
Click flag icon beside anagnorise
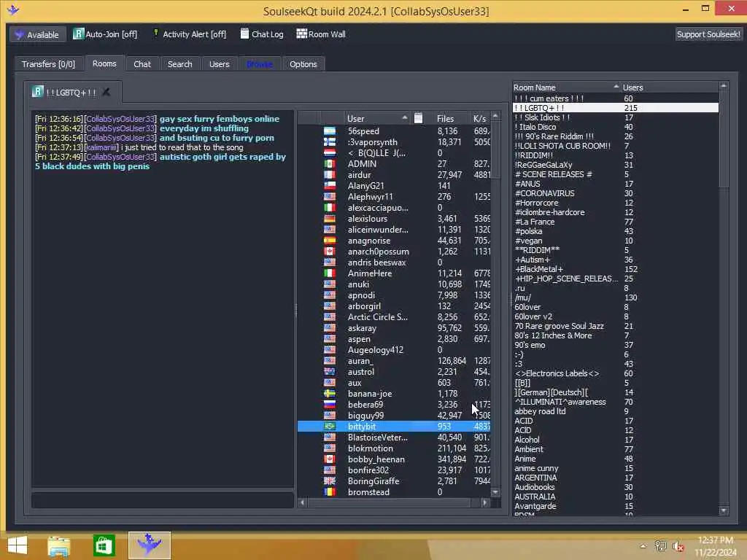[330, 241]
